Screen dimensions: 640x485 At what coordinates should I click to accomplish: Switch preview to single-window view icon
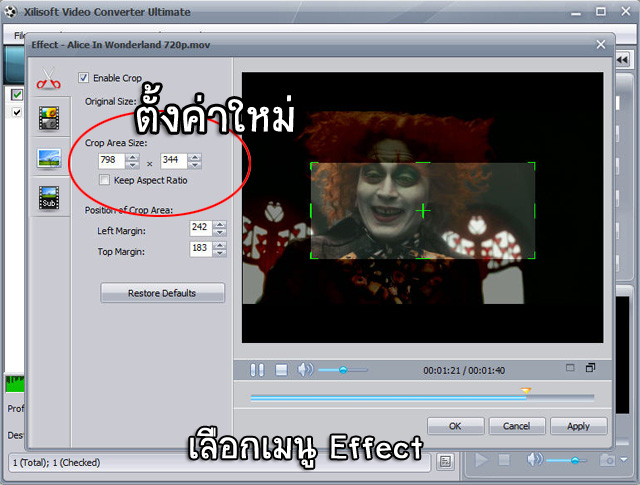[x=570, y=368]
